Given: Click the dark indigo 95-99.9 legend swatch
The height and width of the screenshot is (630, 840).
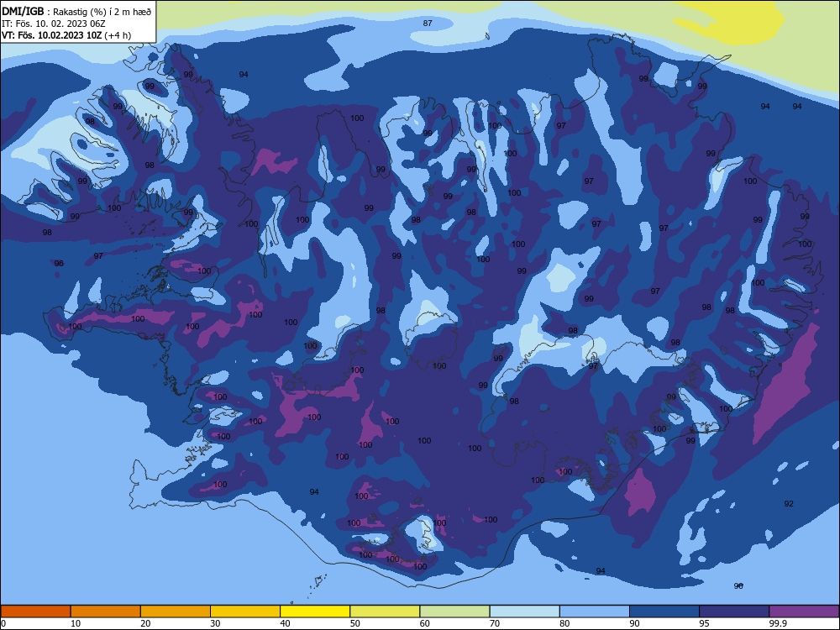Looking at the screenshot, I should click(734, 612).
